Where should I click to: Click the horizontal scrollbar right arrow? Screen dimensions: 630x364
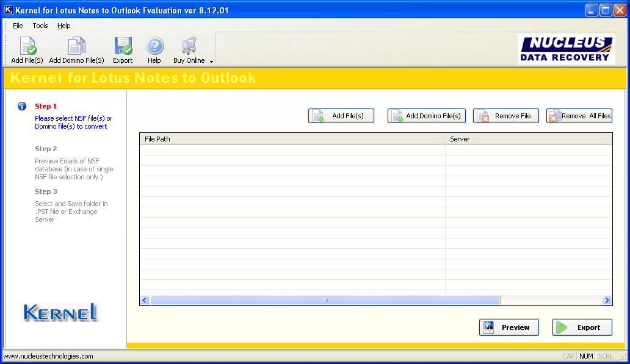pos(607,300)
